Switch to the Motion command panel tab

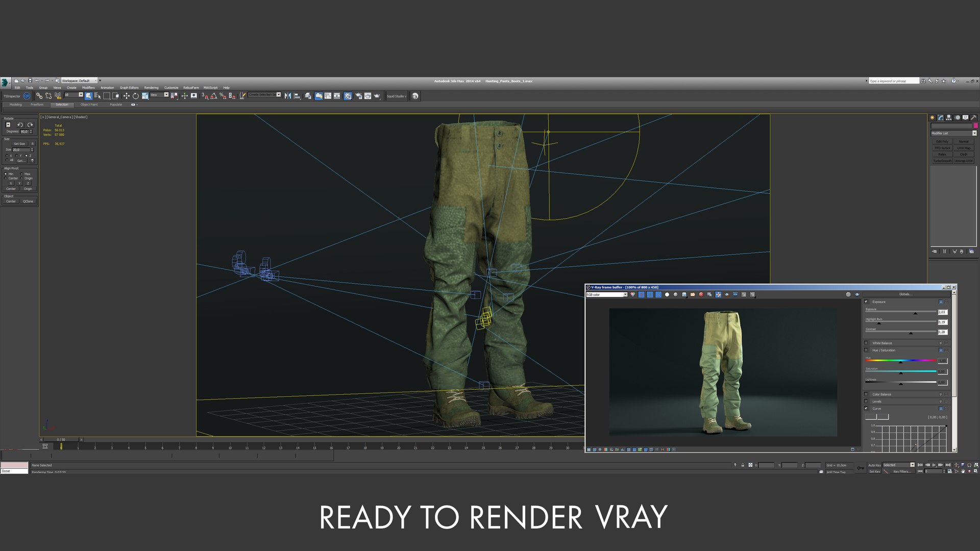click(x=958, y=117)
